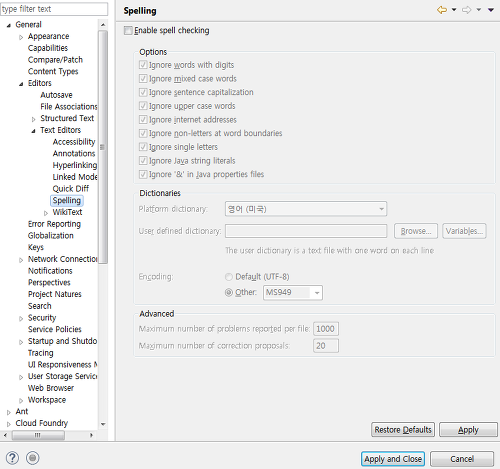Collapse the General tree node
This screenshot has height=469, width=500.
click(9, 25)
